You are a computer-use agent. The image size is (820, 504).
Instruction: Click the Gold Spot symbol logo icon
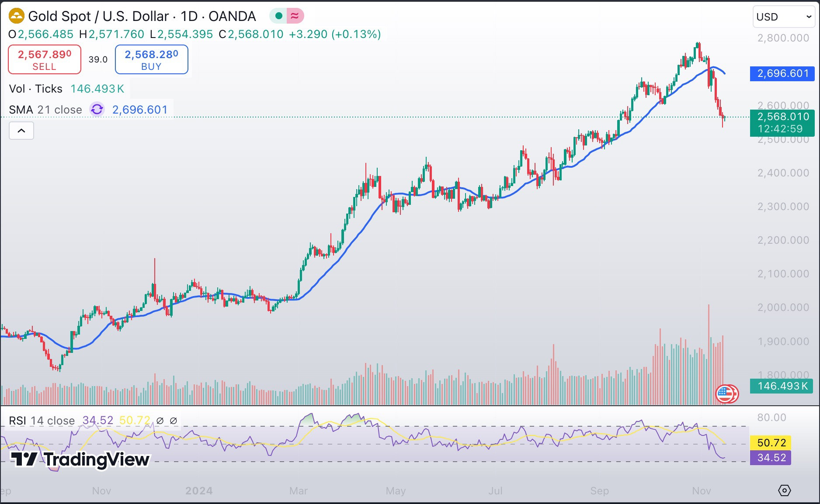coord(17,16)
